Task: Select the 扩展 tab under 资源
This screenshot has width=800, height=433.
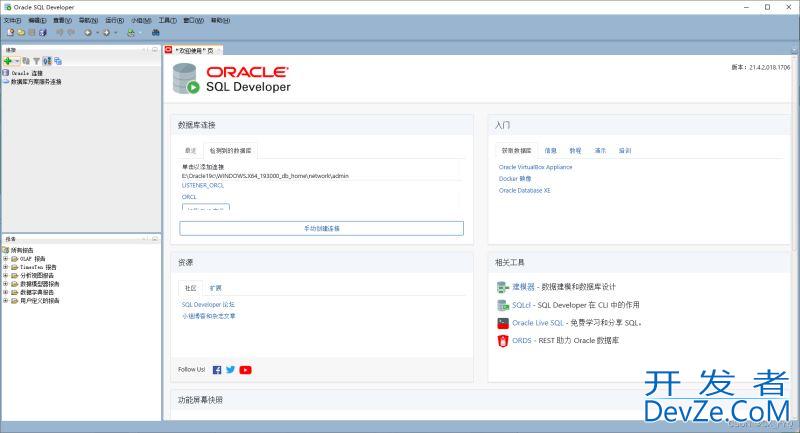Action: pos(216,288)
